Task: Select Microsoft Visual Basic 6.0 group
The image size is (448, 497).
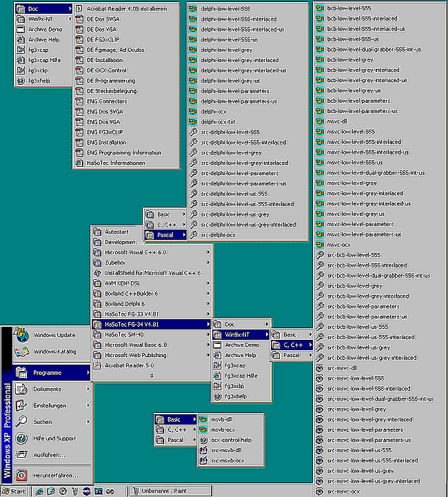Action: click(x=135, y=345)
